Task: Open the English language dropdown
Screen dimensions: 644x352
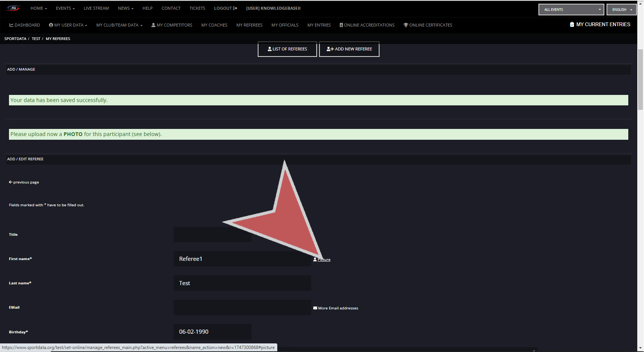Action: [622, 10]
